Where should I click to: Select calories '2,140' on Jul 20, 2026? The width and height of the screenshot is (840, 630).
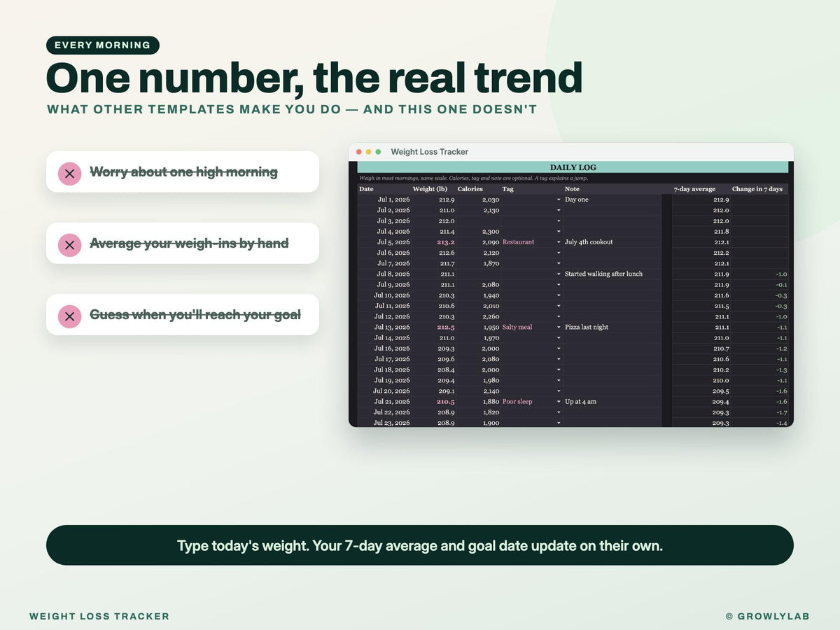pyautogui.click(x=479, y=391)
